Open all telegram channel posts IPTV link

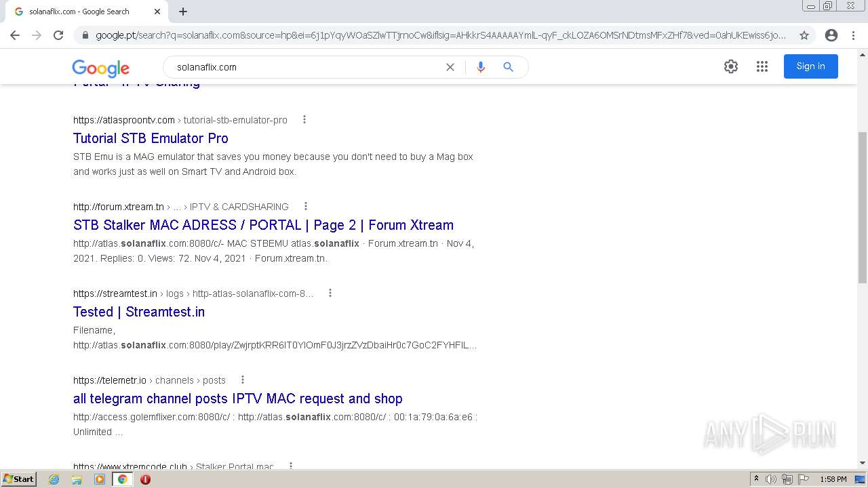click(x=238, y=399)
